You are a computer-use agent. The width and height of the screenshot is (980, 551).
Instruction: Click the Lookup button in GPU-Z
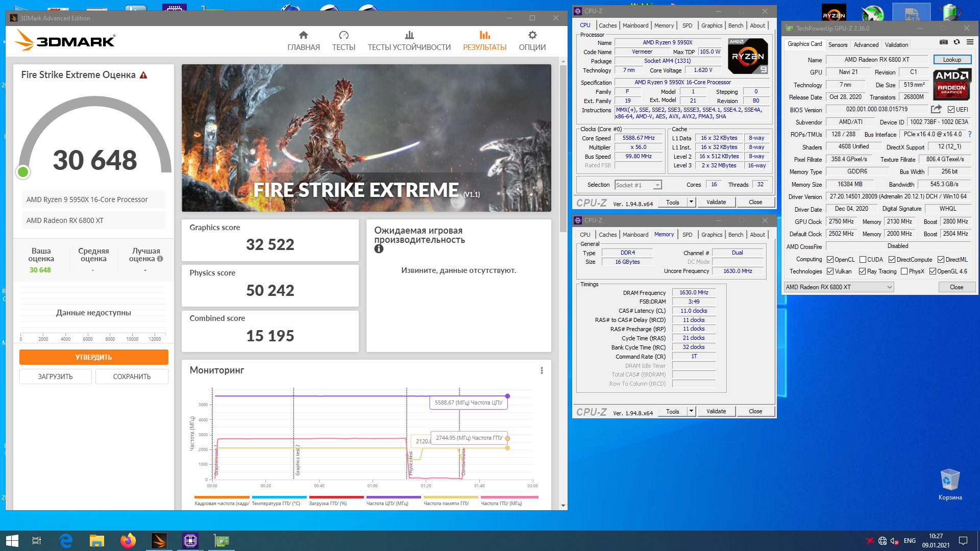(952, 60)
